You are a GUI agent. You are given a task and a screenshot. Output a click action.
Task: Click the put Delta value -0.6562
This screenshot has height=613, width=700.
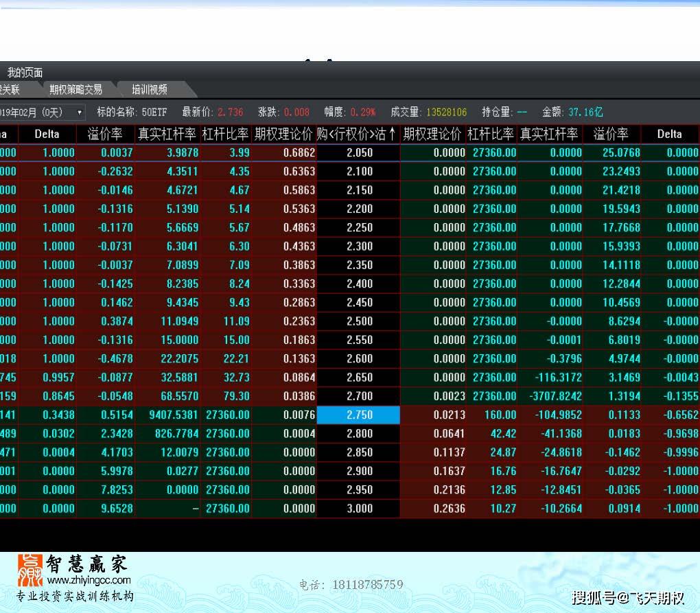pyautogui.click(x=680, y=415)
